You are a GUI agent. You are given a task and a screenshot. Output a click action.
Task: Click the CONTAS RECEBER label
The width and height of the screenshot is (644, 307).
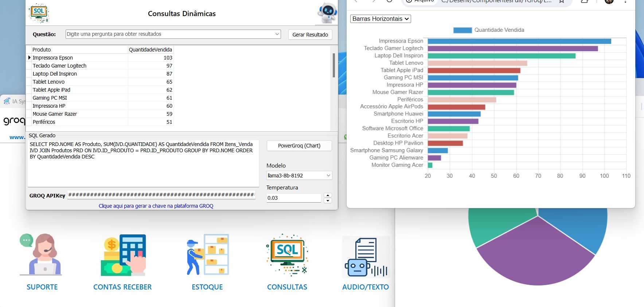click(122, 287)
